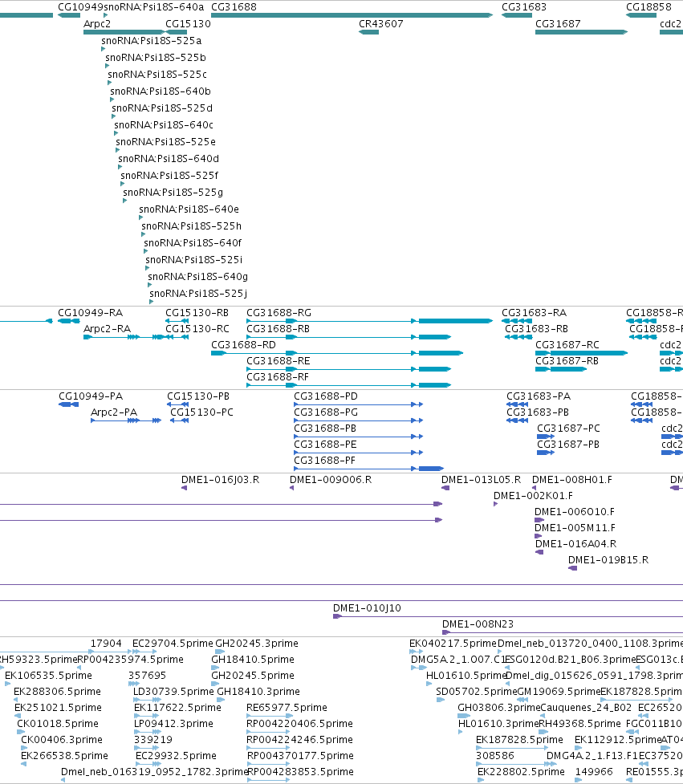
Task: Select the EK112912.5prime EST label
Action: click(x=618, y=740)
